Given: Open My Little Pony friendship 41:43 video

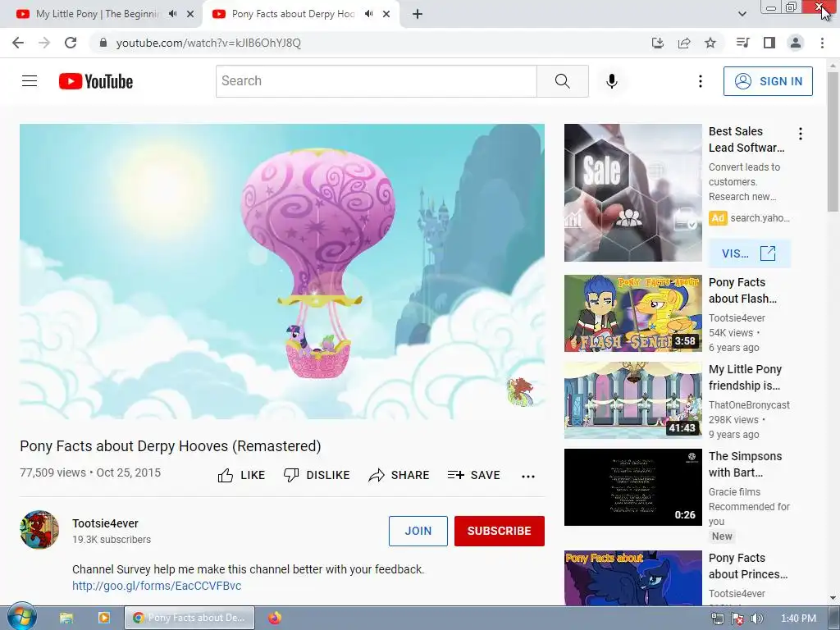Looking at the screenshot, I should pos(632,400).
